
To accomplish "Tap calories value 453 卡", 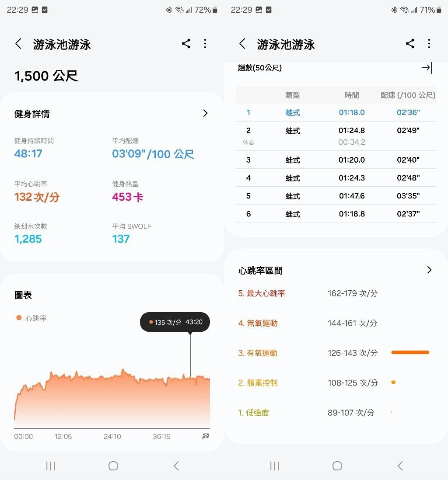I will [127, 197].
